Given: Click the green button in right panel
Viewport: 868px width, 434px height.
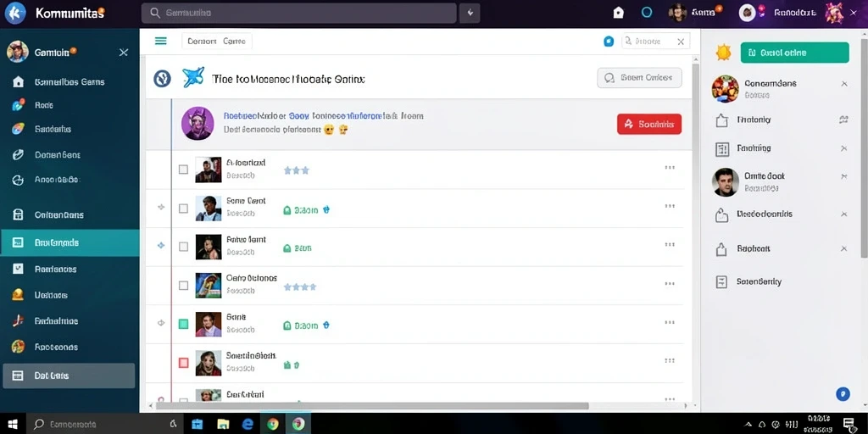Looking at the screenshot, I should coord(794,53).
